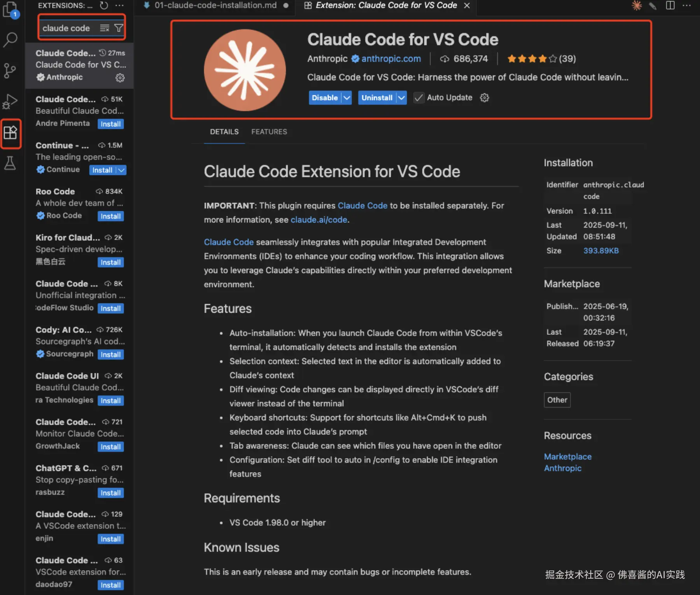Open the Extensions view icon
Screen dimensions: 700x595
pyautogui.click(x=10, y=133)
